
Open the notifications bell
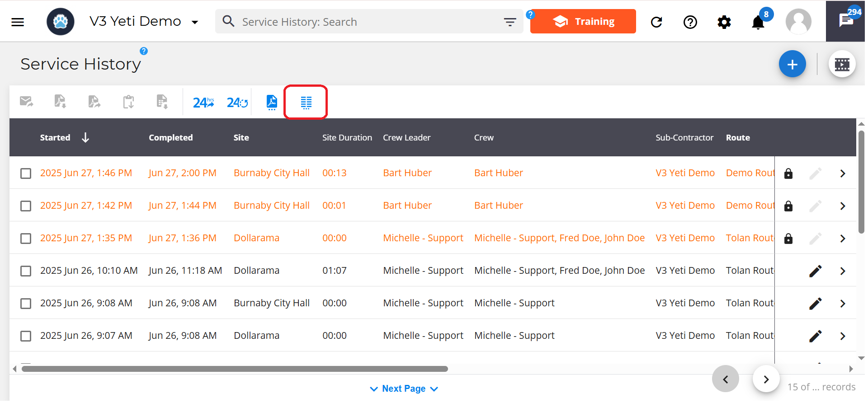(x=758, y=22)
